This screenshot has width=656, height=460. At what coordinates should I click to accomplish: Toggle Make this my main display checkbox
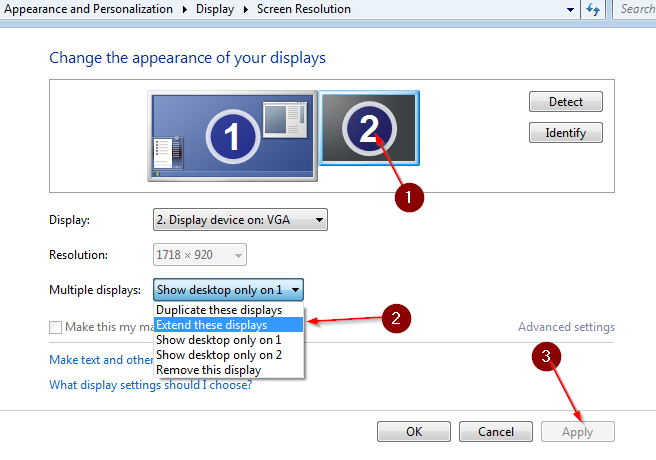click(x=56, y=327)
